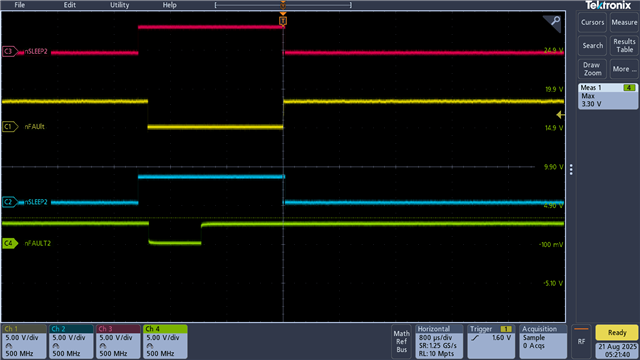Click the Cursors button
The height and width of the screenshot is (360, 640).
pos(592,22)
